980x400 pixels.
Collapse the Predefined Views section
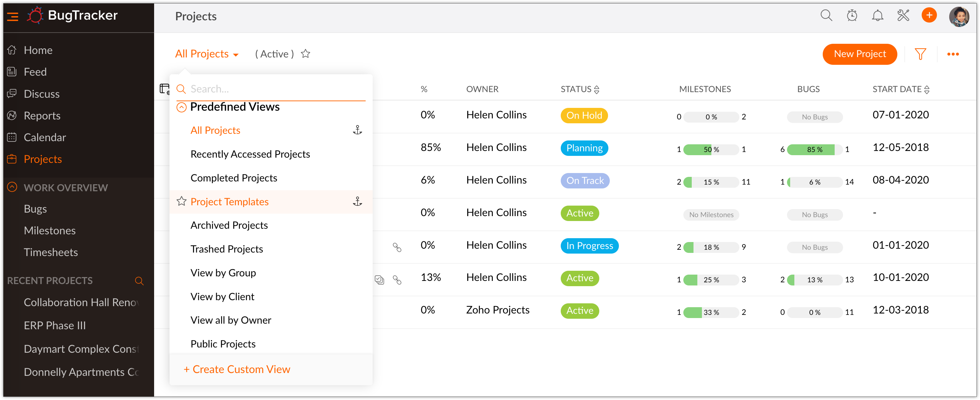181,107
